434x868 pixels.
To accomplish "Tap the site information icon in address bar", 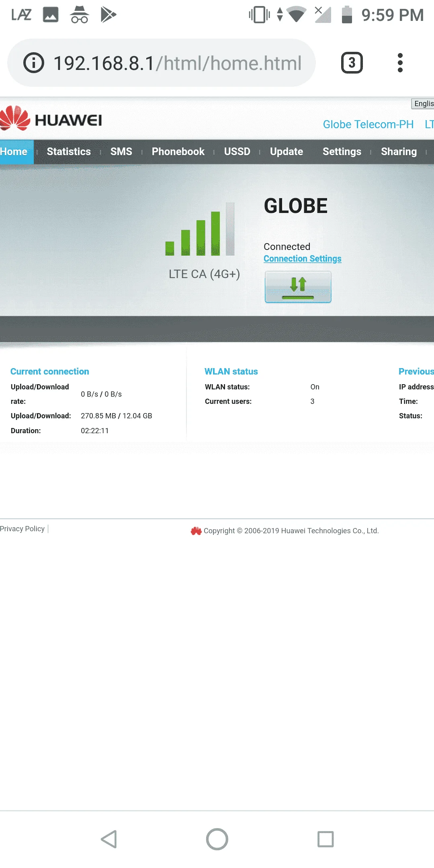I will [x=33, y=63].
